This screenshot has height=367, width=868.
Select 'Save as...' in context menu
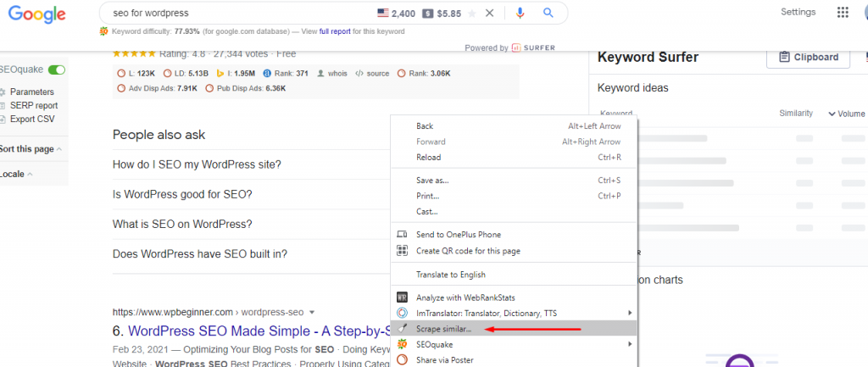tap(515, 181)
